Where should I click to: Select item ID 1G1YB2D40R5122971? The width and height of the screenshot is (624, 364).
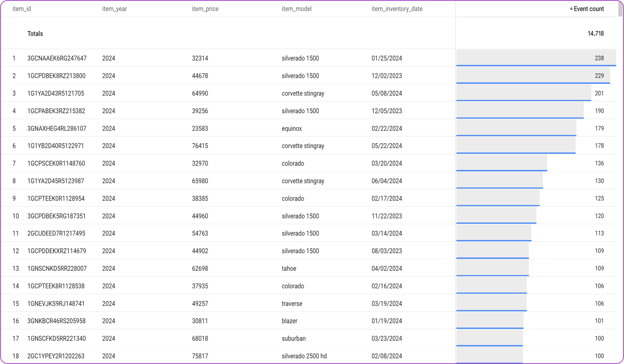click(56, 146)
